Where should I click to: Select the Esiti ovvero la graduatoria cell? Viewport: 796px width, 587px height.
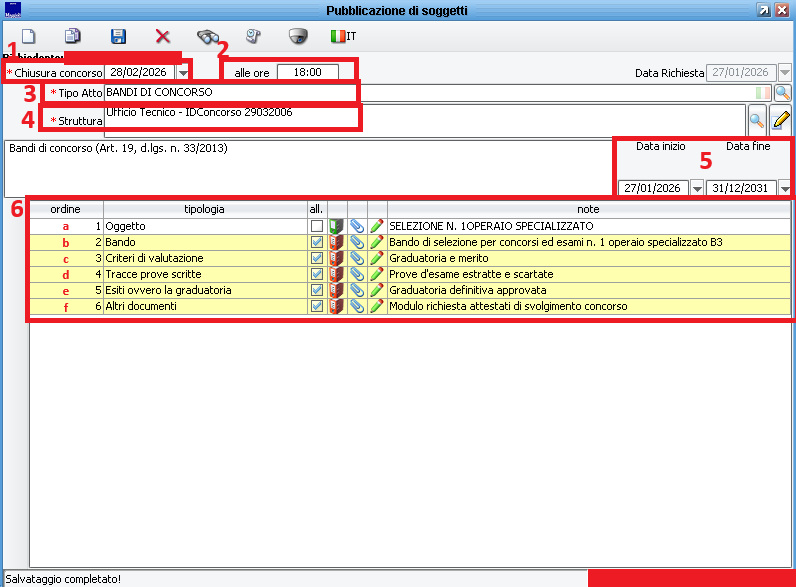[x=205, y=290]
